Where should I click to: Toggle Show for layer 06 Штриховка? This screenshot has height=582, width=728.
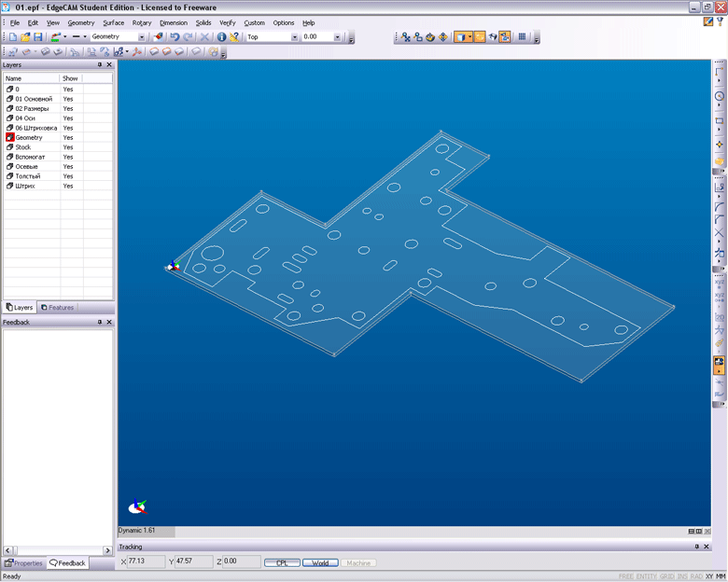tap(68, 128)
